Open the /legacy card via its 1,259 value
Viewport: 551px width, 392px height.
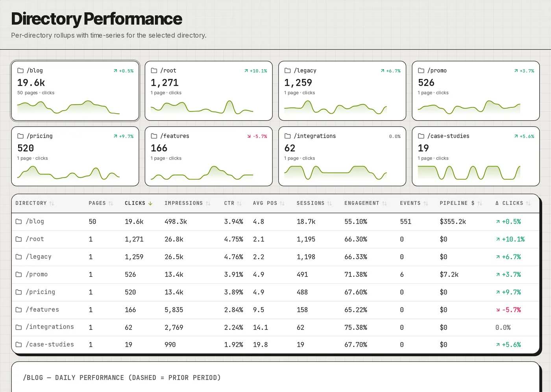pyautogui.click(x=298, y=83)
